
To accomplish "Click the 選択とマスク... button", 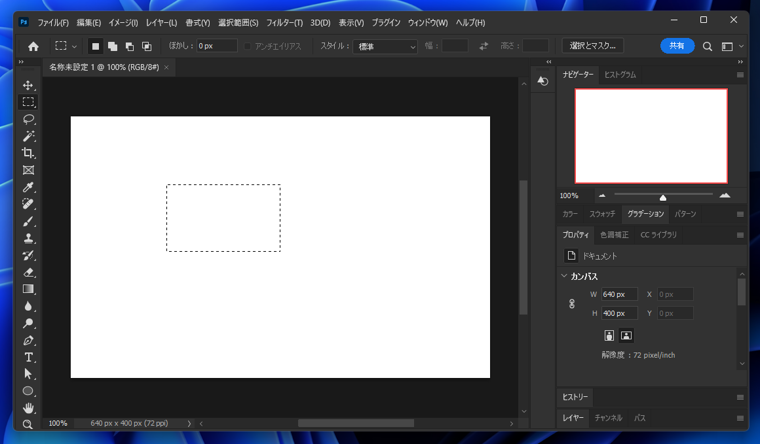I will 593,46.
